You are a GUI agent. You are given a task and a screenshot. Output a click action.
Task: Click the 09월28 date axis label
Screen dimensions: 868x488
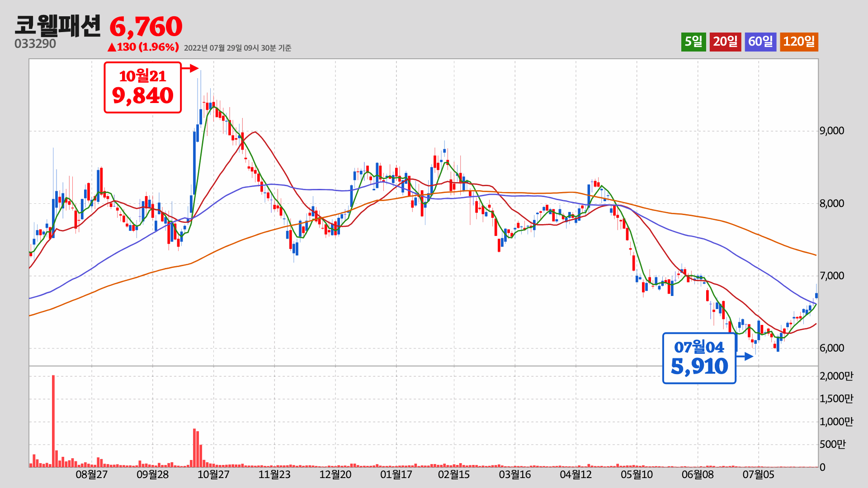(x=152, y=475)
